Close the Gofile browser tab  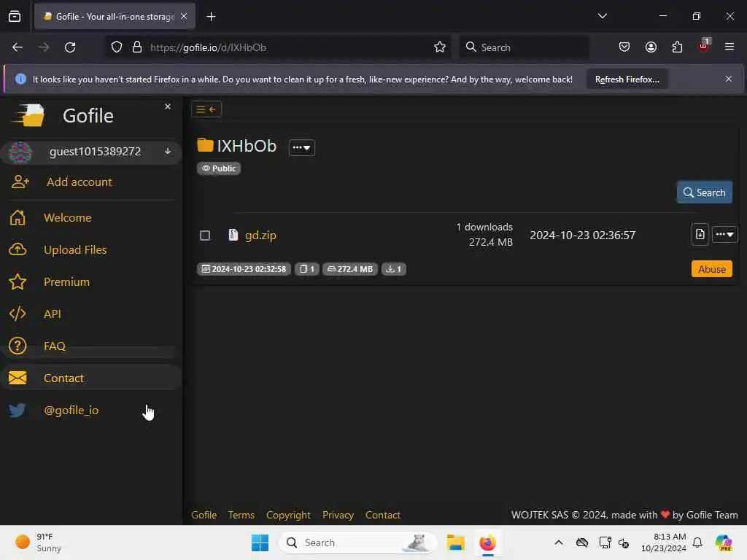(x=184, y=17)
